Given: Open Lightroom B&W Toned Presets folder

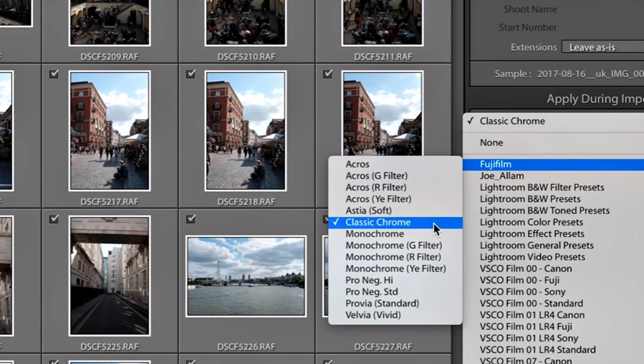Looking at the screenshot, I should [553, 210].
